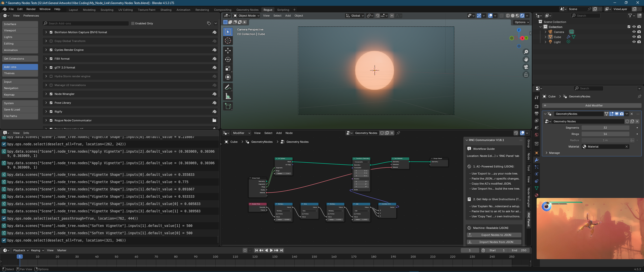Click the Segments value slider
Screen dimensions: 644x272
click(605, 128)
